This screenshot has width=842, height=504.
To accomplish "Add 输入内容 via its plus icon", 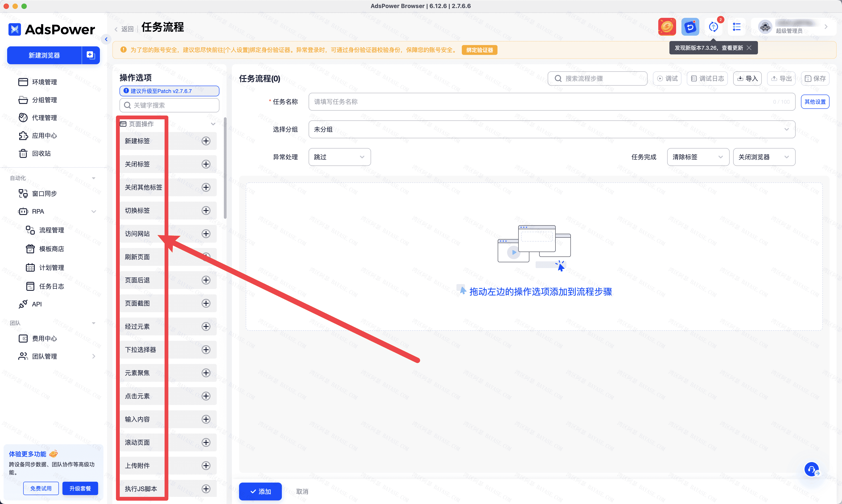I will click(206, 419).
